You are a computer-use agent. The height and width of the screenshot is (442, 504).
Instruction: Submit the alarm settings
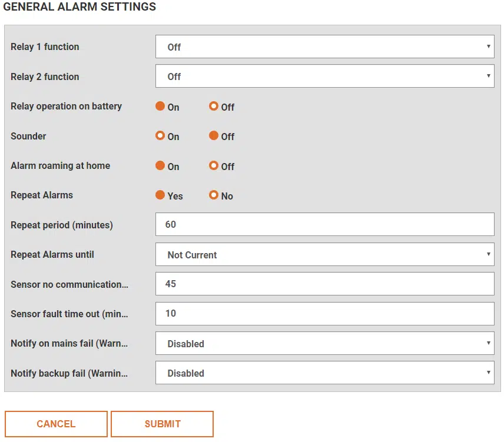pos(162,424)
